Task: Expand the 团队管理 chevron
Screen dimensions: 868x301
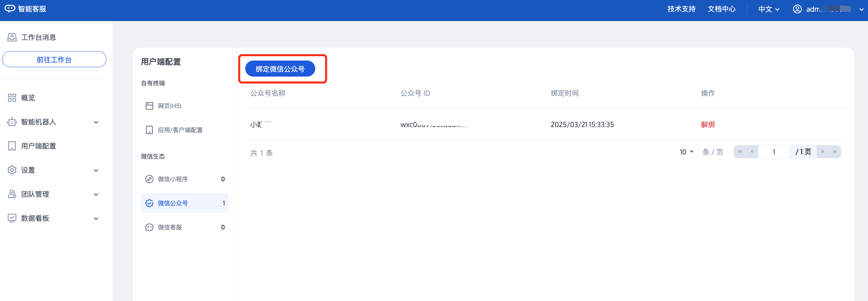Action: tap(96, 195)
